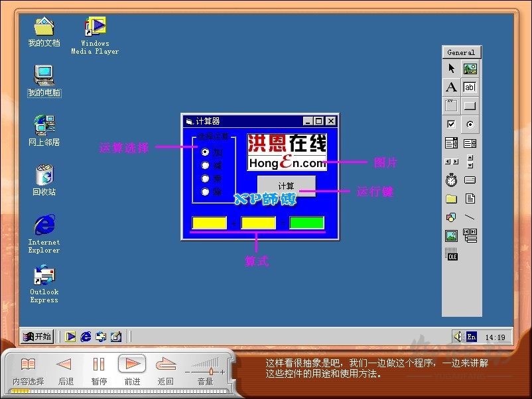Choose the Data control in the toolbox
Image resolution: width=532 pixels, height=399 pixels.
tap(470, 236)
